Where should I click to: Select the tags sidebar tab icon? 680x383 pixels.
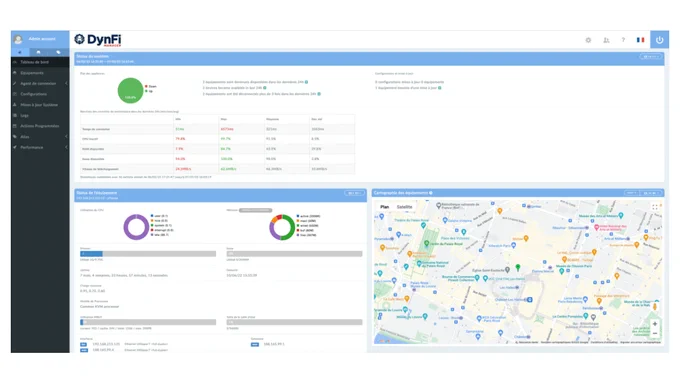pos(58,52)
